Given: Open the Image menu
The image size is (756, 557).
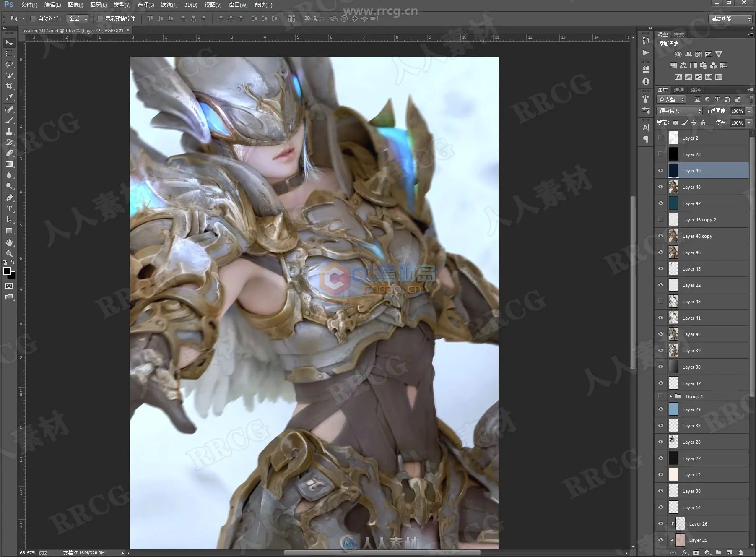Looking at the screenshot, I should pos(75,5).
